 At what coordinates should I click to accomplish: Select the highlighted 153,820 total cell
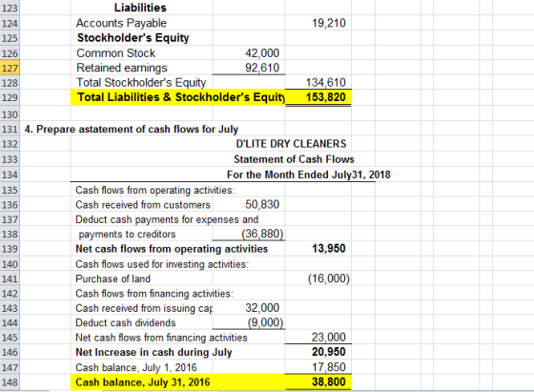318,97
